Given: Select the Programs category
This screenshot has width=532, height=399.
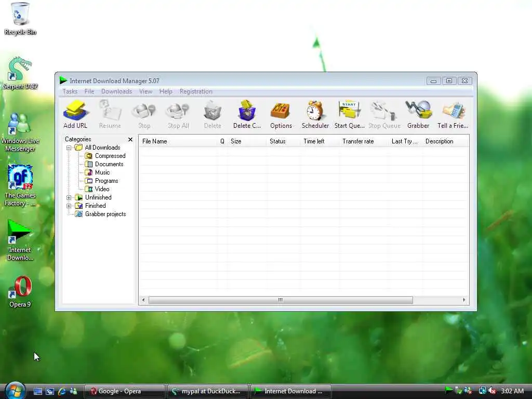Looking at the screenshot, I should [x=106, y=181].
